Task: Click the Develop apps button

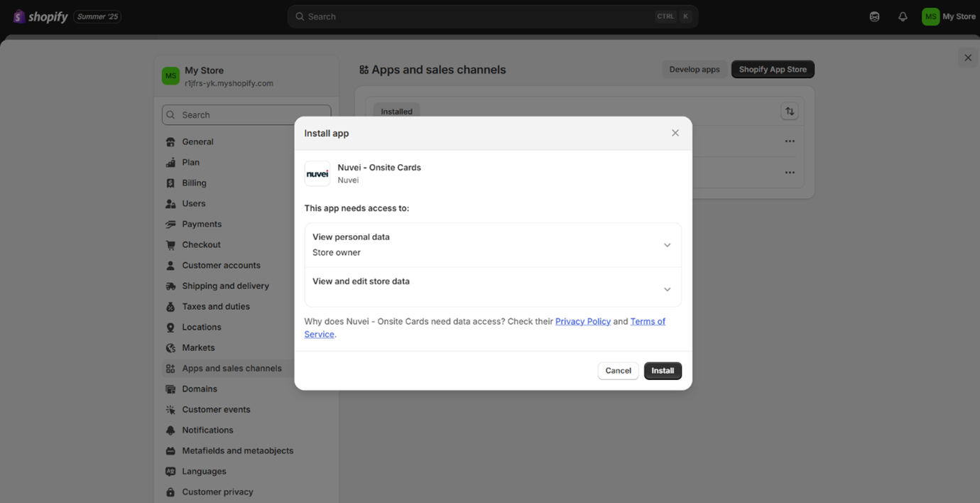Action: tap(695, 70)
